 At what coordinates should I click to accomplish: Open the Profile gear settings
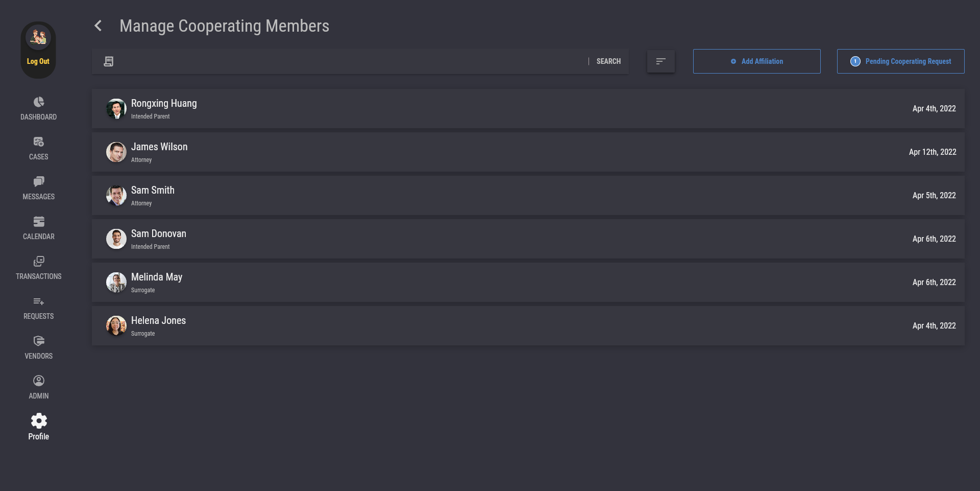click(39, 422)
